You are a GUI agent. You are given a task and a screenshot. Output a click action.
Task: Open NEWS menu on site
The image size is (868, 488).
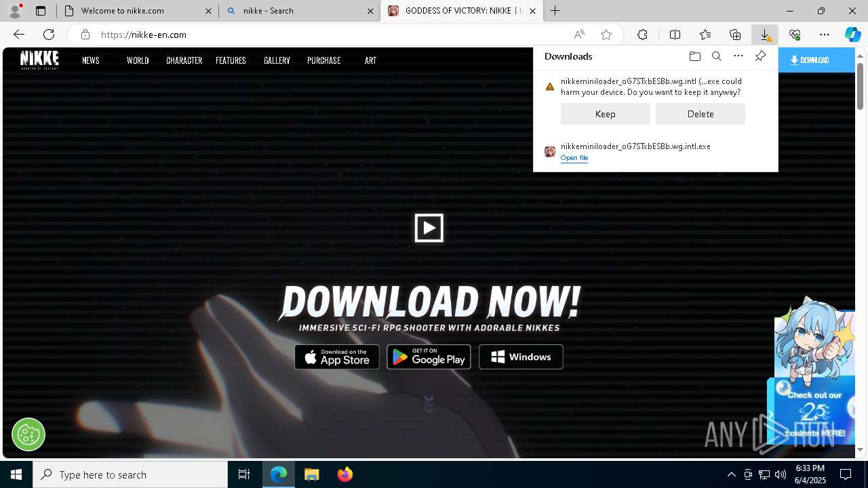(x=91, y=60)
